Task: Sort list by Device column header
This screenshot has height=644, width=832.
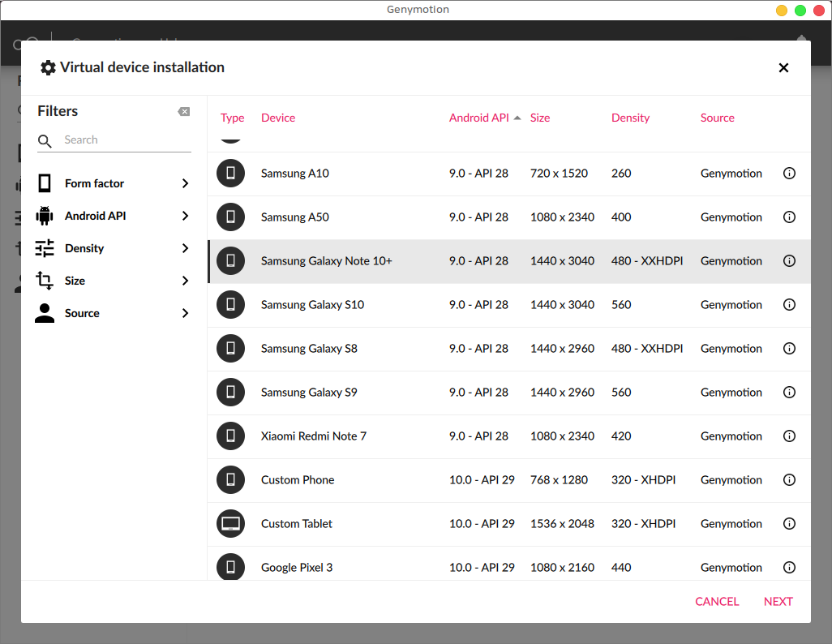Action: point(278,118)
